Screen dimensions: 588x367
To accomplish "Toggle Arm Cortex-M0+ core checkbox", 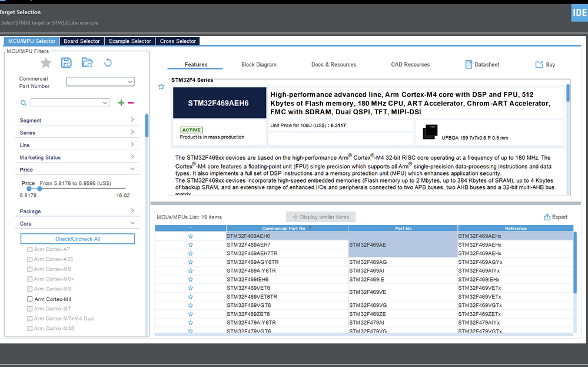I will [x=29, y=279].
